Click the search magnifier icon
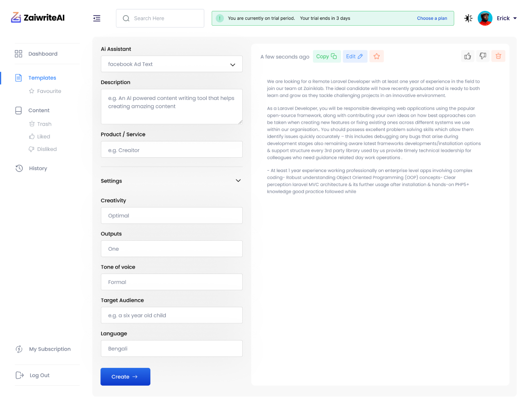Viewport: 532px width, 408px height. pos(126,18)
